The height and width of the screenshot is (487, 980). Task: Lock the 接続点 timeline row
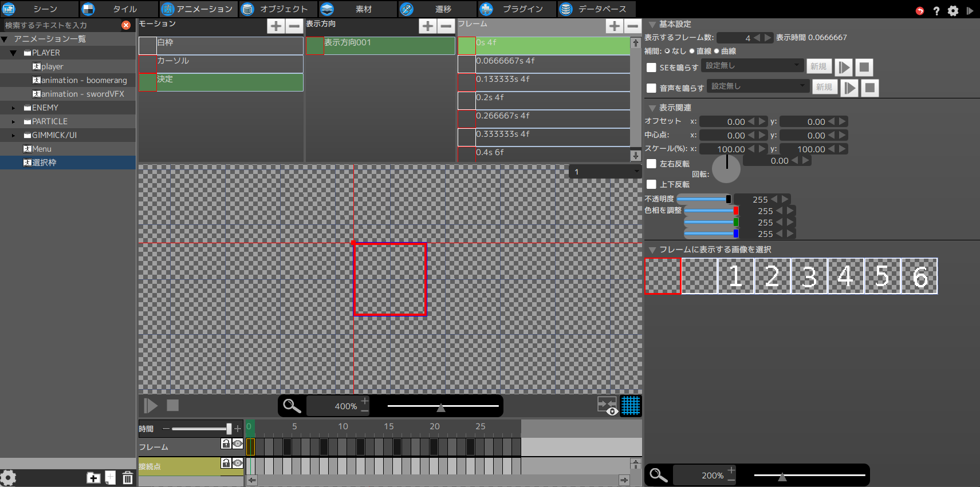point(226,463)
